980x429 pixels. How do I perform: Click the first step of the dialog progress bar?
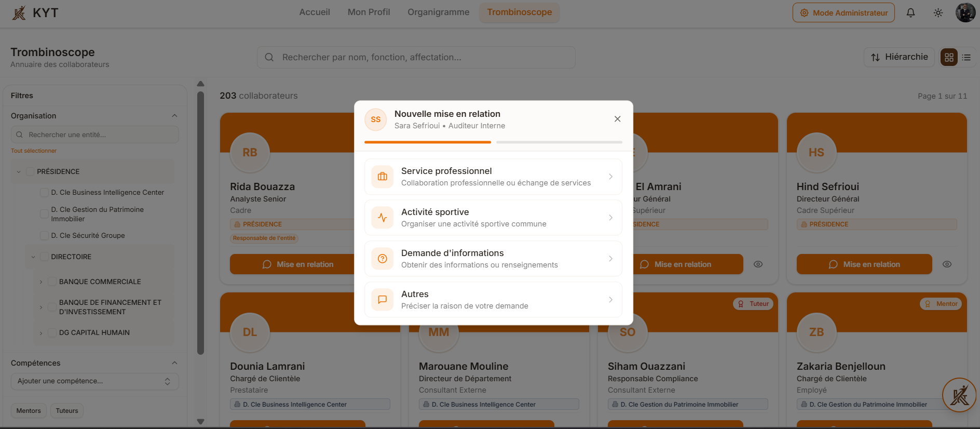(428, 142)
